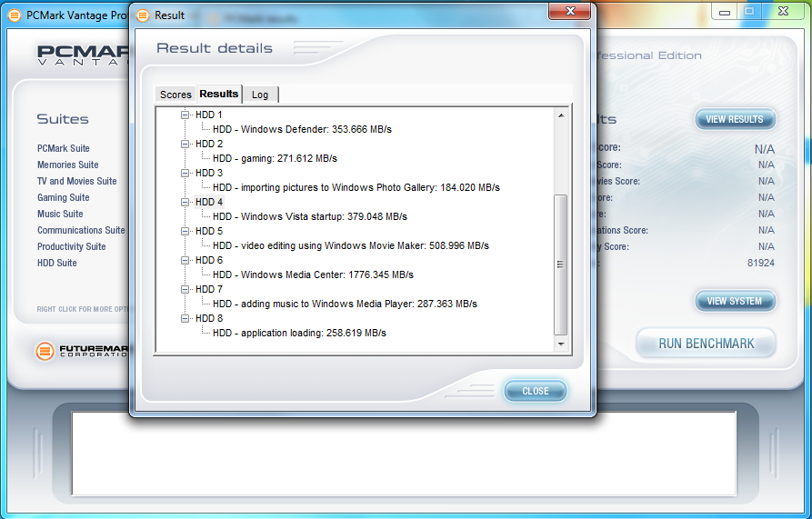Click the 81924 score value
The width and height of the screenshot is (812, 519).
[761, 263]
